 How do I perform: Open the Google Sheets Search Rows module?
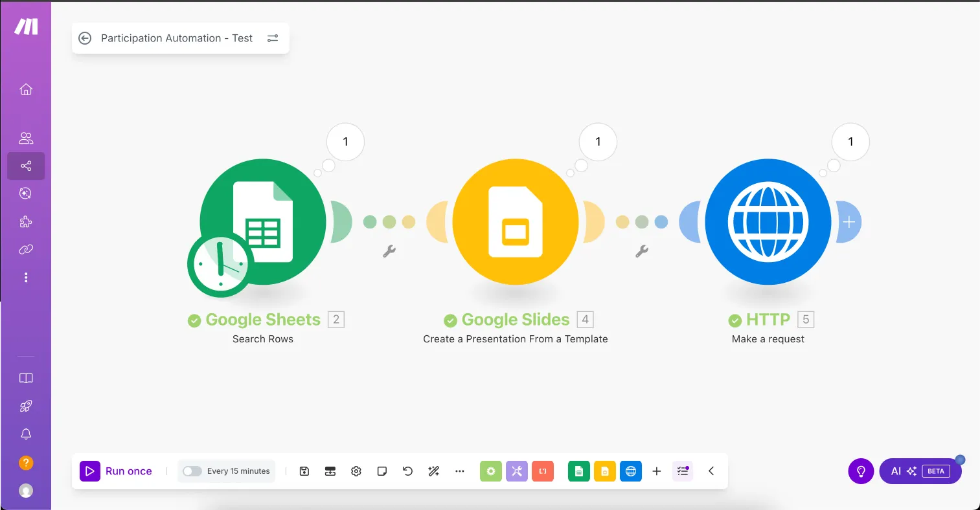coord(263,222)
